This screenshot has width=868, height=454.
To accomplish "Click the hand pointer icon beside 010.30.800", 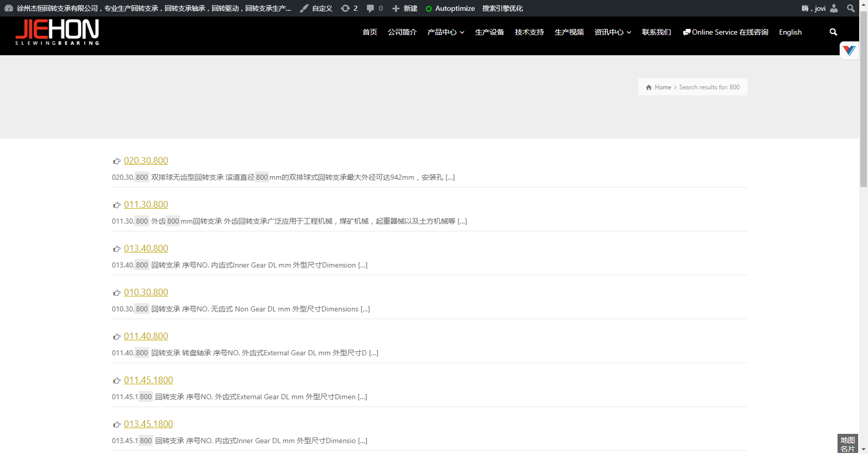I will click(117, 293).
